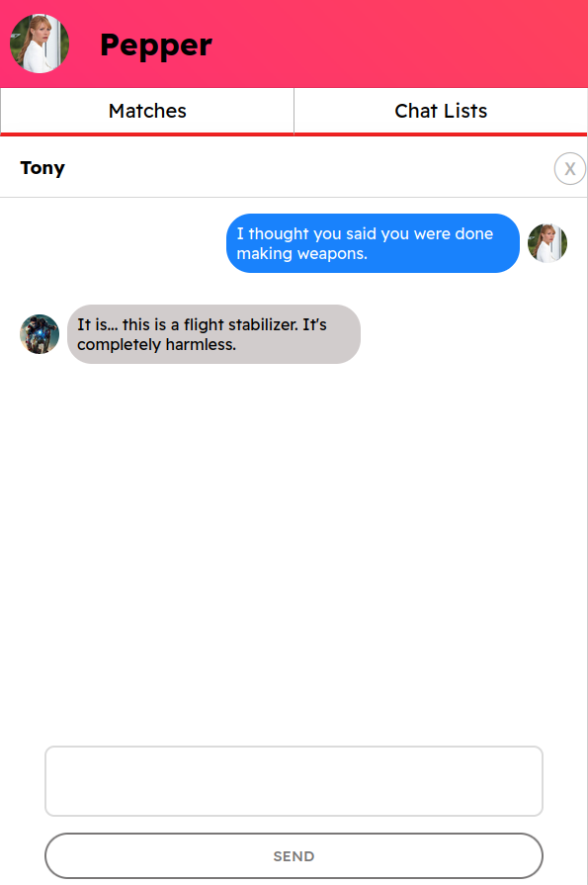588x885 pixels.
Task: Click the words "completely harmless" in Tony's reply
Action: [156, 344]
